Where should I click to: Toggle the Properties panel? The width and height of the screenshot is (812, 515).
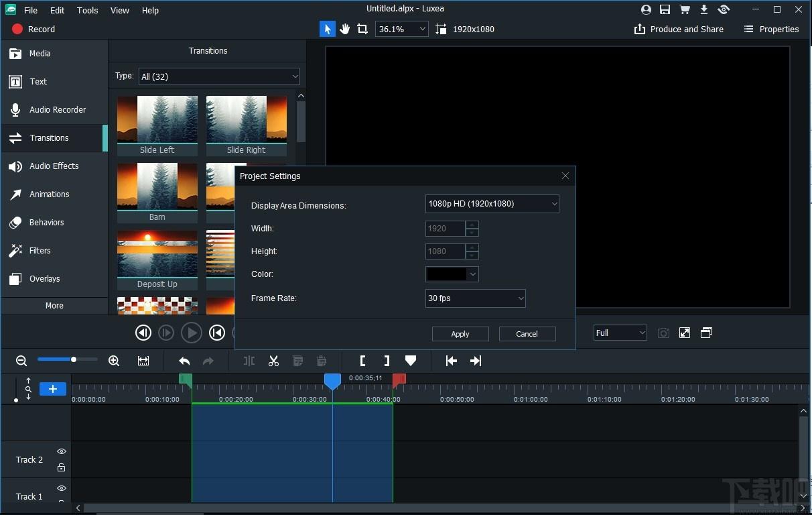pos(771,29)
